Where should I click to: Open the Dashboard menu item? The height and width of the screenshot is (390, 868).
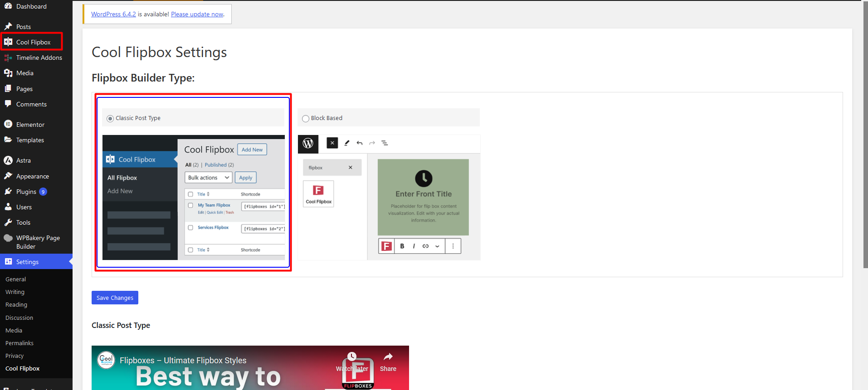point(31,6)
